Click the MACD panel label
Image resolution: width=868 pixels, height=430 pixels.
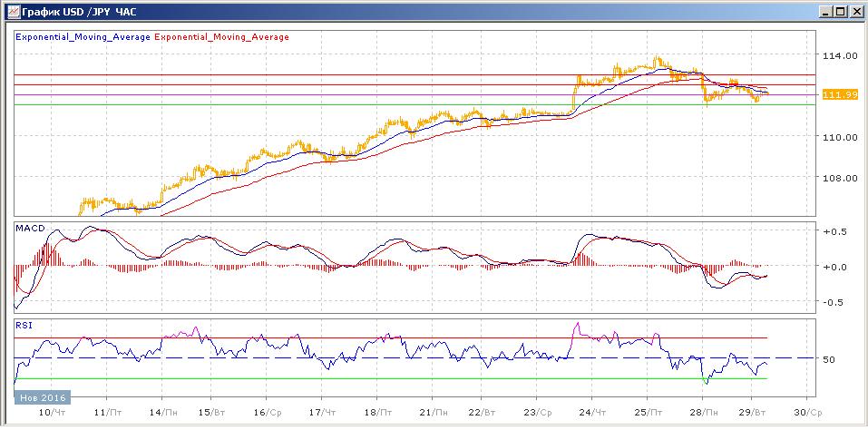[30, 228]
